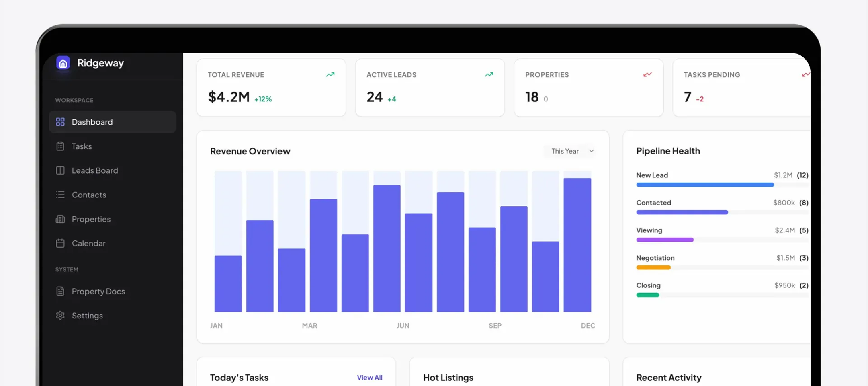
Task: Click the Closing green progress bar
Action: (648, 295)
